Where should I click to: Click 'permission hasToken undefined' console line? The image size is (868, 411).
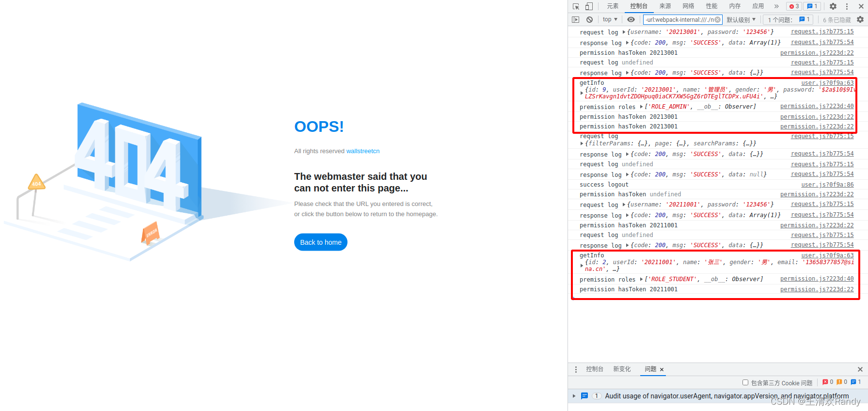point(630,194)
